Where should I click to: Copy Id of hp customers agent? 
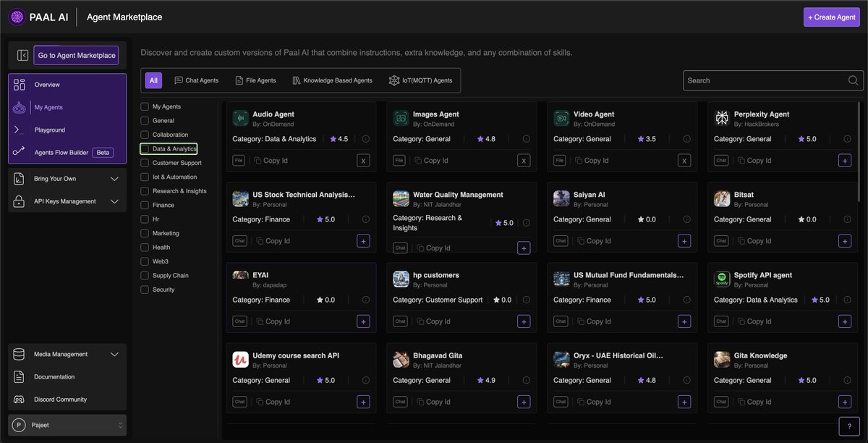click(434, 321)
